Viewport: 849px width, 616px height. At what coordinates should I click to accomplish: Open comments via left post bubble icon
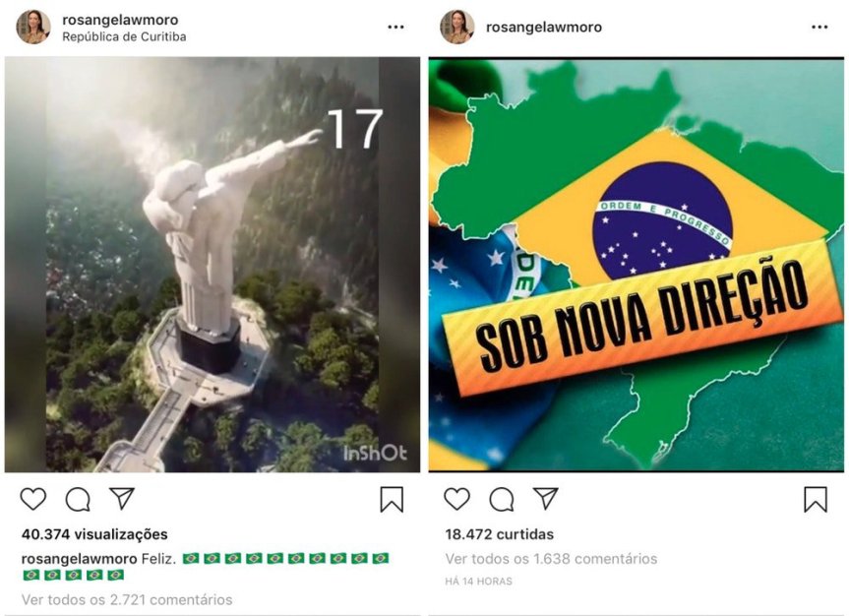(x=78, y=499)
